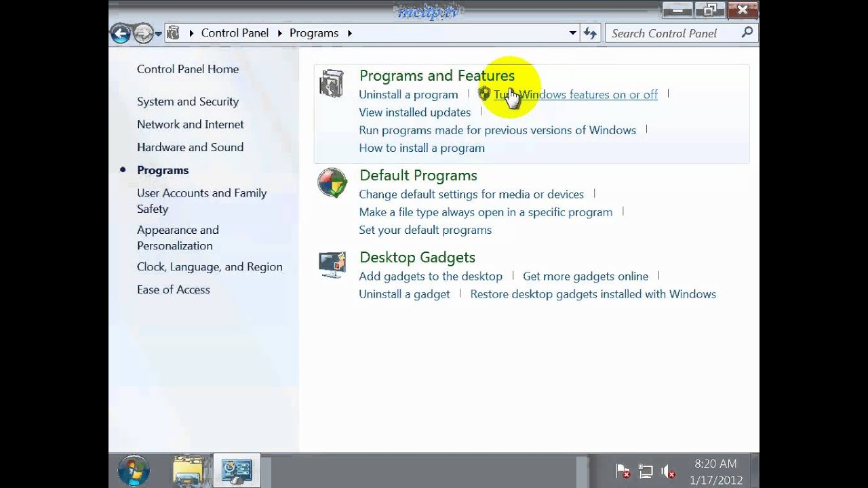Screen dimensions: 868x488
Task: Expand the arrow before Control Panel breadcrumb
Action: pyautogui.click(x=191, y=33)
